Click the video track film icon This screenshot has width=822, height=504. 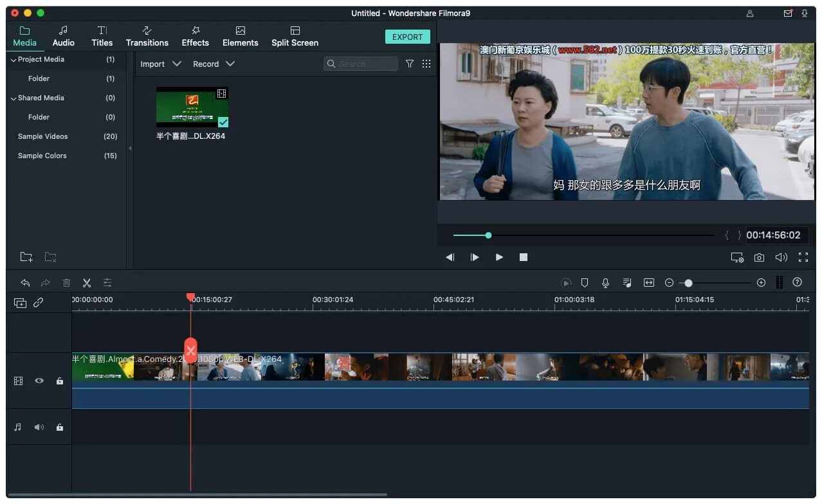(x=18, y=381)
